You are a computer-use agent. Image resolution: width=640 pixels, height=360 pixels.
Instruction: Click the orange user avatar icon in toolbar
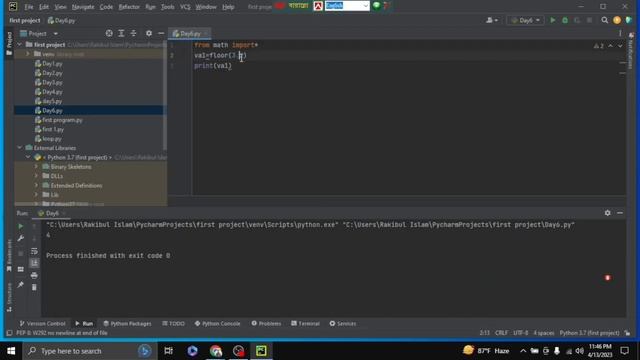[617, 20]
